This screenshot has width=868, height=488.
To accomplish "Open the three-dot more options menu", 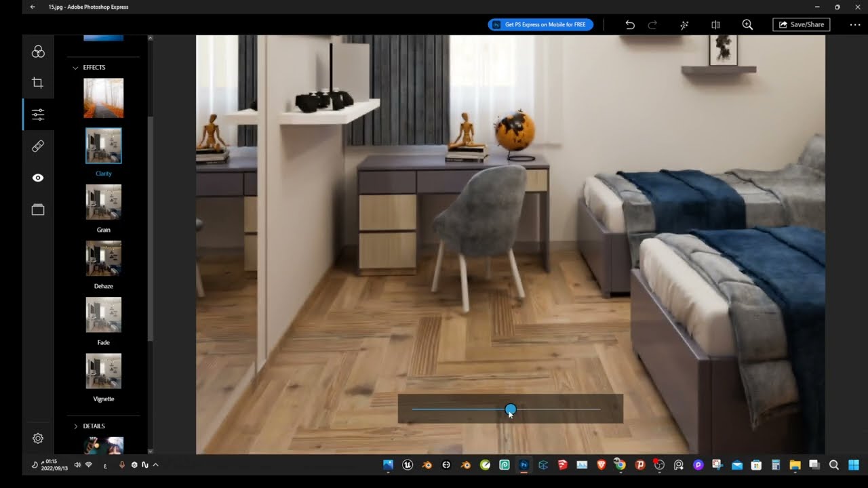I will coord(854,24).
